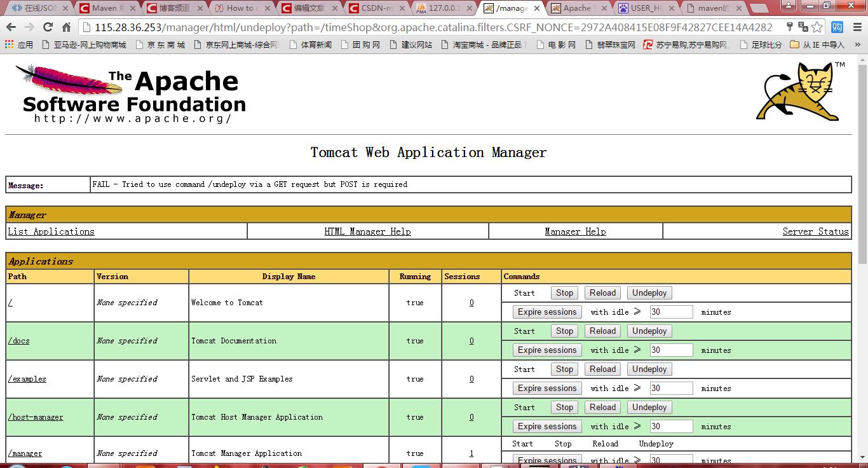Open the 亚马逊-网上购物商城 bookmark

pyautogui.click(x=84, y=45)
